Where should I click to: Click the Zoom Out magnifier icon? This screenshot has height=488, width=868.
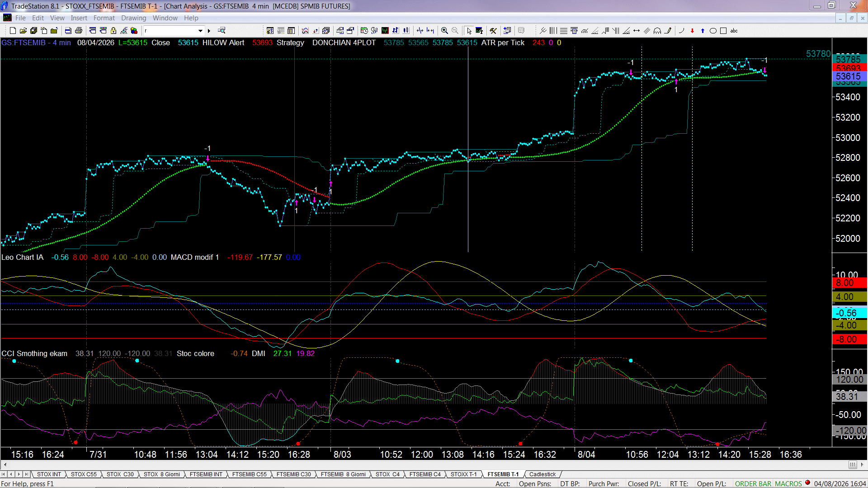click(455, 31)
